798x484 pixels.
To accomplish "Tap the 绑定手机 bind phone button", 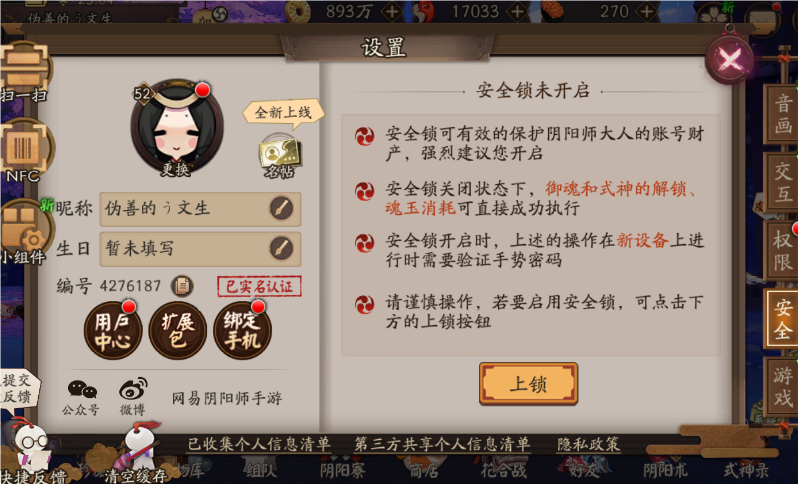I will coord(242,331).
